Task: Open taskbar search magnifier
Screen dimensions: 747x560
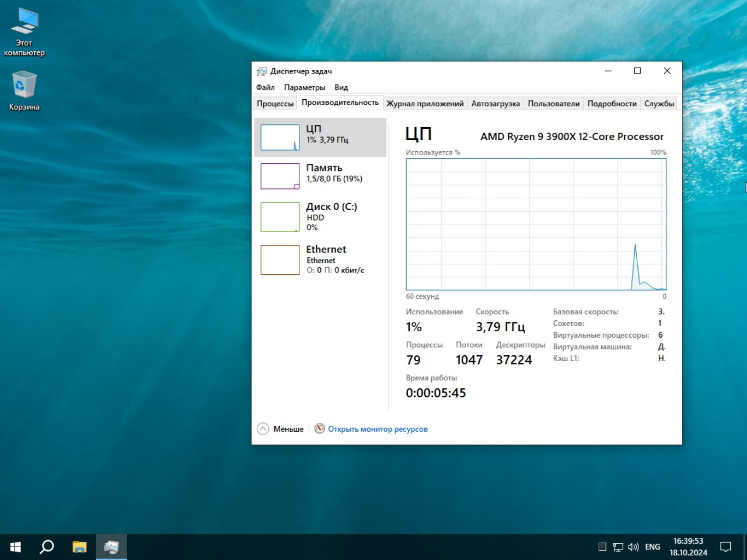Action: pyautogui.click(x=47, y=547)
